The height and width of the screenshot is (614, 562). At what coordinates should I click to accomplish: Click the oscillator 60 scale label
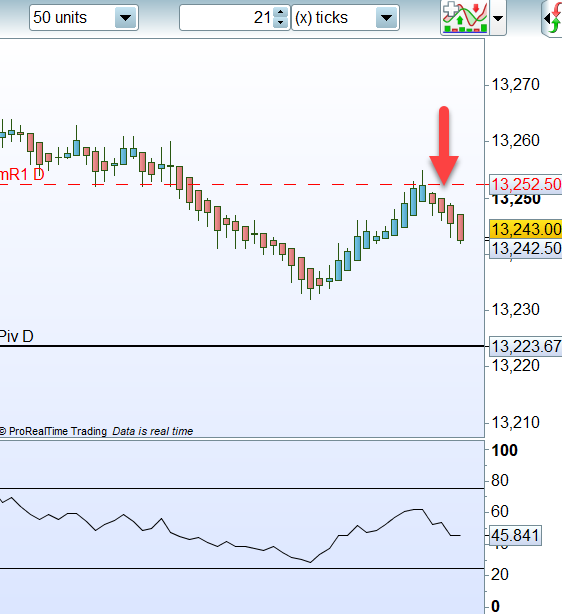(500, 511)
